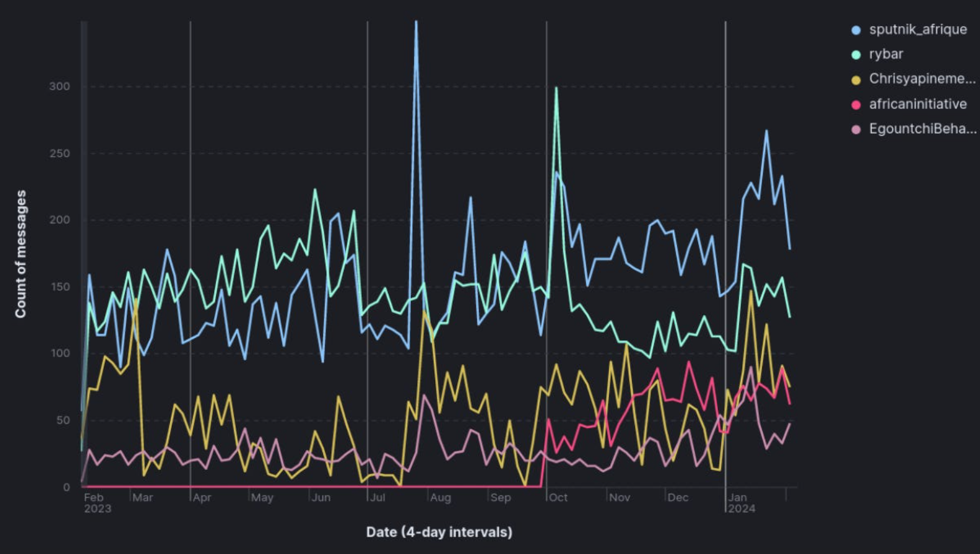Click the yellow Chrisyapineme legend dot
The height and width of the screenshot is (554, 980).
pyautogui.click(x=856, y=80)
